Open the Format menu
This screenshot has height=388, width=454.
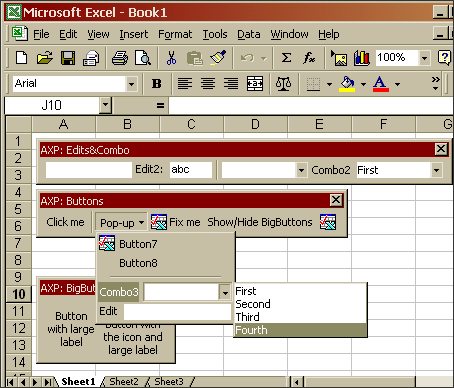pyautogui.click(x=175, y=34)
